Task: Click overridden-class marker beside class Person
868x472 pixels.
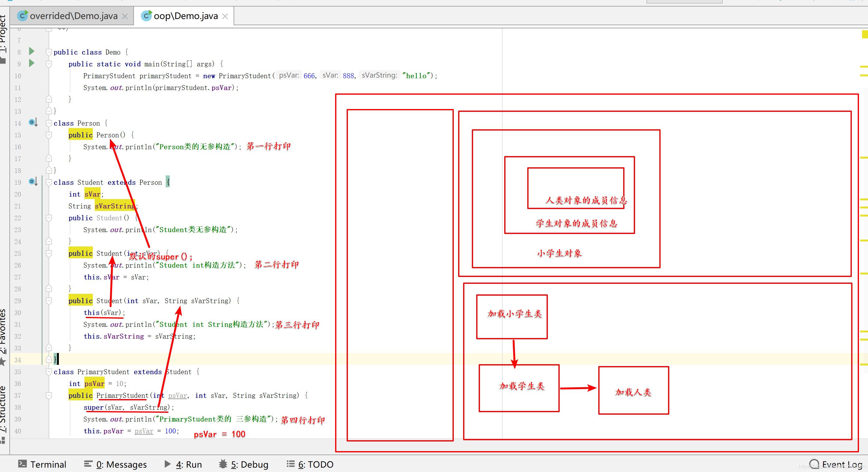Action: coord(33,122)
